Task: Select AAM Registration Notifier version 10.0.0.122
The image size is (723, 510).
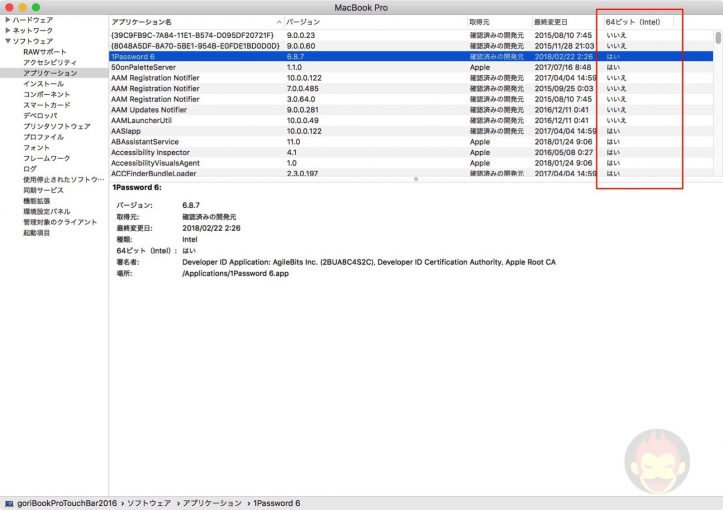Action: (411, 77)
